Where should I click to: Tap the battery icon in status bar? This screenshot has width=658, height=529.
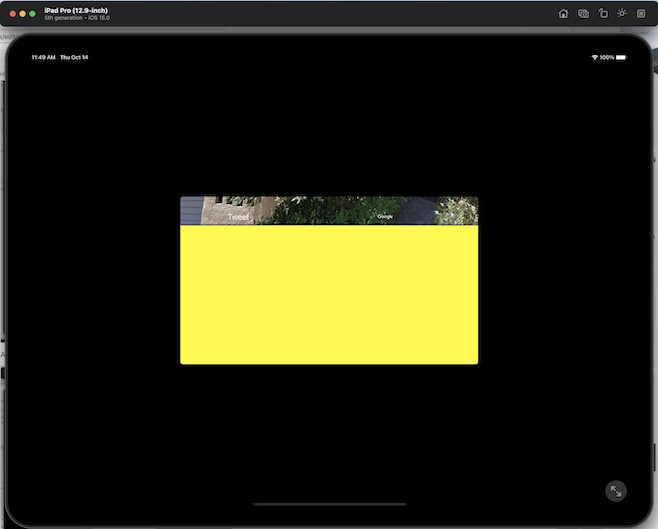621,58
